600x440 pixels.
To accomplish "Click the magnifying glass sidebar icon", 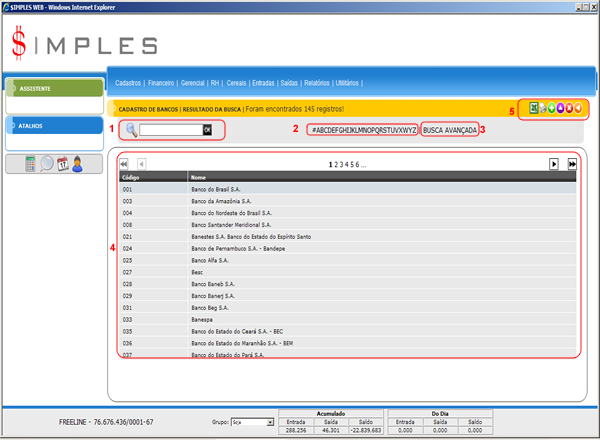I will click(47, 164).
